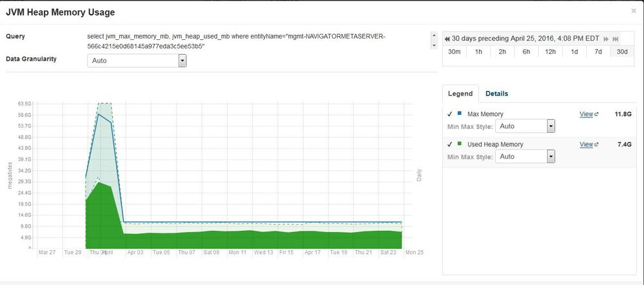Toggle the Max Memory series checkmark
Screen dimensions: 644x285
coord(450,114)
